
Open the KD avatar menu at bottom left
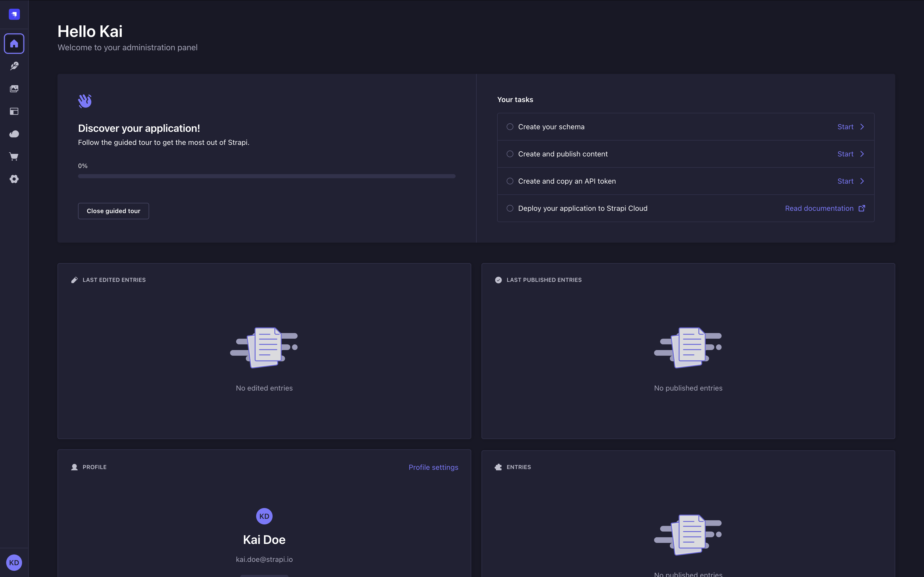click(14, 562)
